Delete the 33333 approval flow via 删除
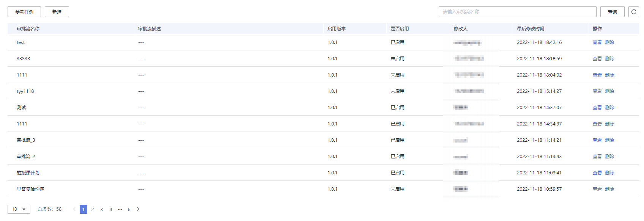The height and width of the screenshot is (221, 644). 609,59
